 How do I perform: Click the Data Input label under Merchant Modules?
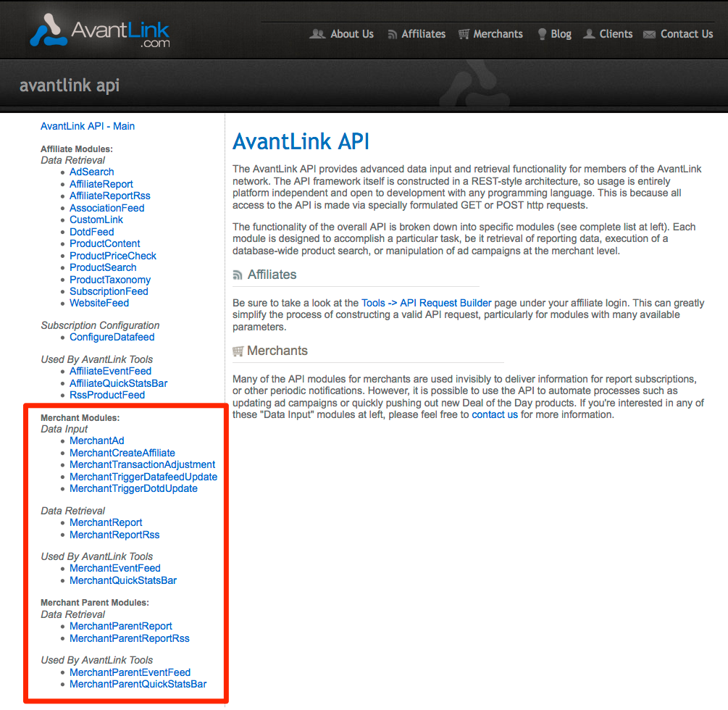(64, 429)
